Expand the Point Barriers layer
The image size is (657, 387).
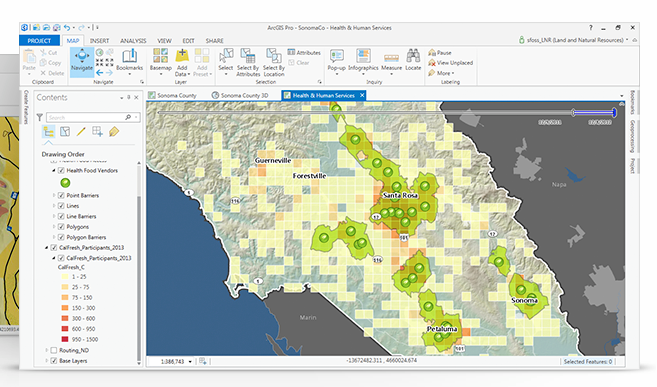[x=54, y=195]
